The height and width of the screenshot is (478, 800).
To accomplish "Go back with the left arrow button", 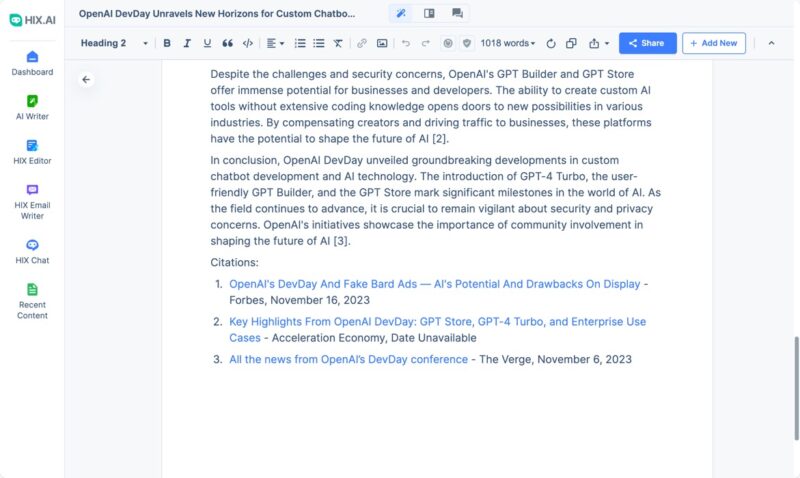I will coord(86,80).
